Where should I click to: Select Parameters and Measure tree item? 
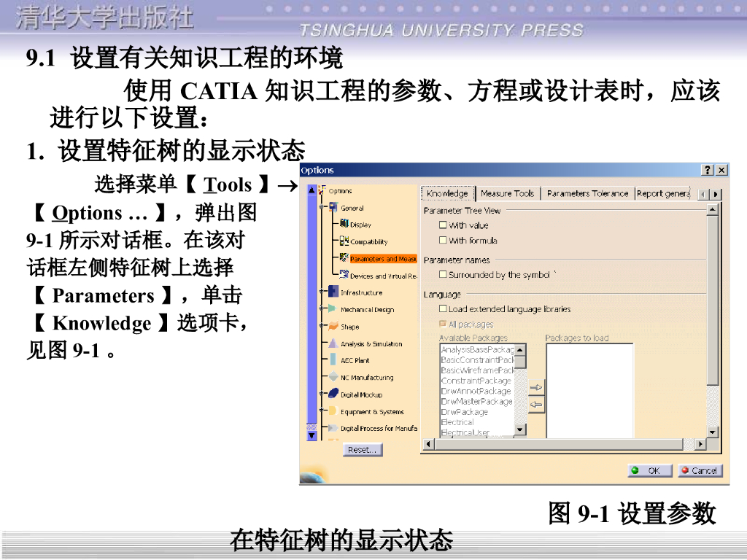384,259
